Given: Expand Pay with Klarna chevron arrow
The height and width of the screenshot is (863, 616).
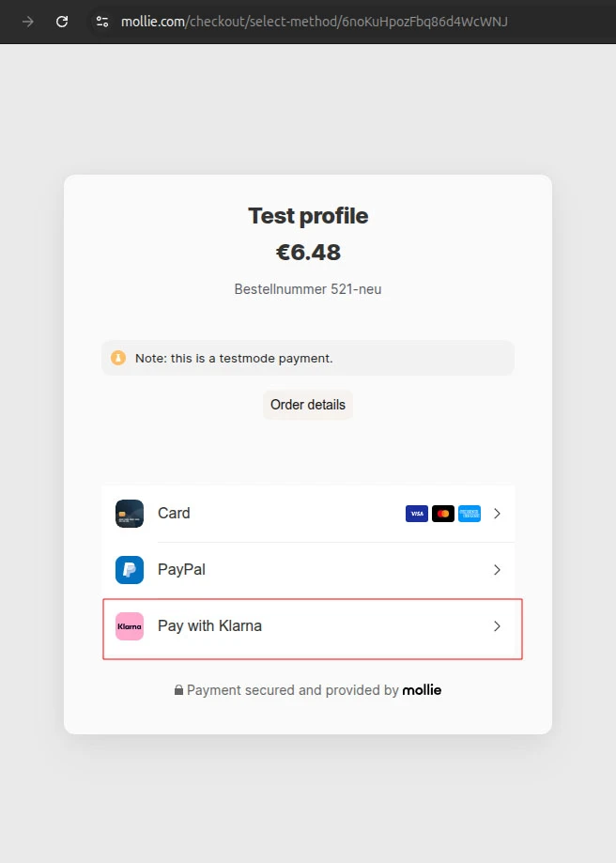Looking at the screenshot, I should (498, 626).
